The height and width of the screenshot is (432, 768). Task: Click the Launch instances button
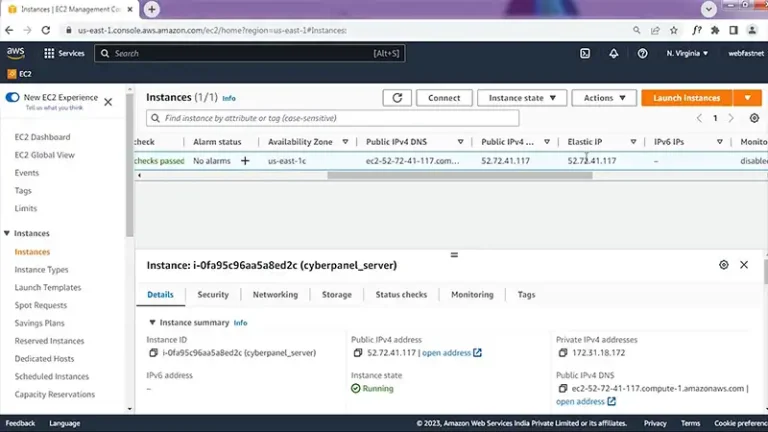687,98
